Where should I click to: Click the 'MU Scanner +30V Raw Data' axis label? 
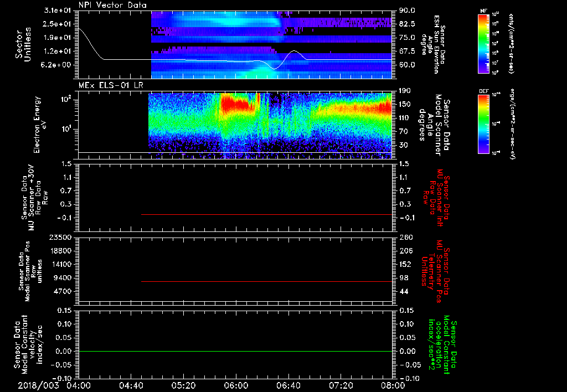tap(34, 198)
